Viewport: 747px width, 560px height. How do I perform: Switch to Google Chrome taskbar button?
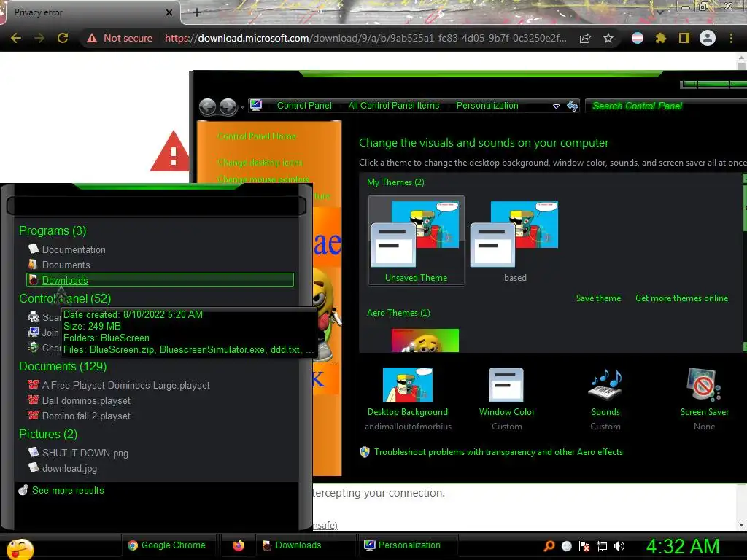tap(167, 545)
